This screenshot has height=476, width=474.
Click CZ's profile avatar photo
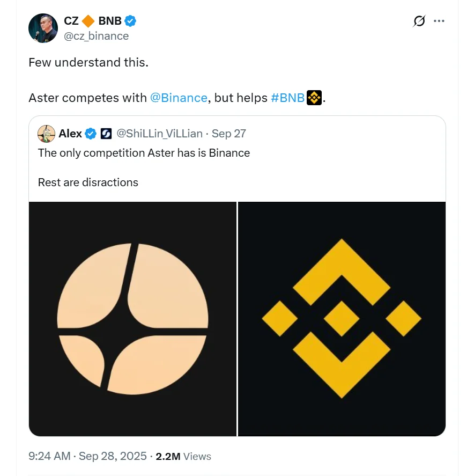click(43, 28)
